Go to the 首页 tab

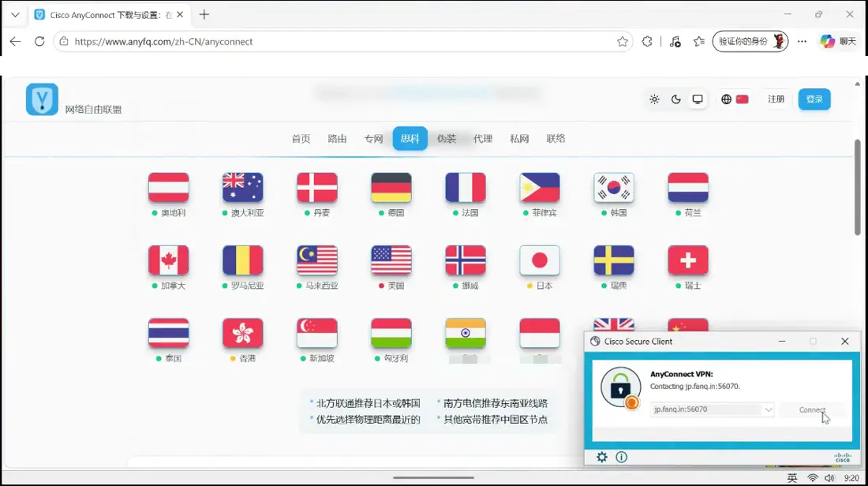[301, 138]
